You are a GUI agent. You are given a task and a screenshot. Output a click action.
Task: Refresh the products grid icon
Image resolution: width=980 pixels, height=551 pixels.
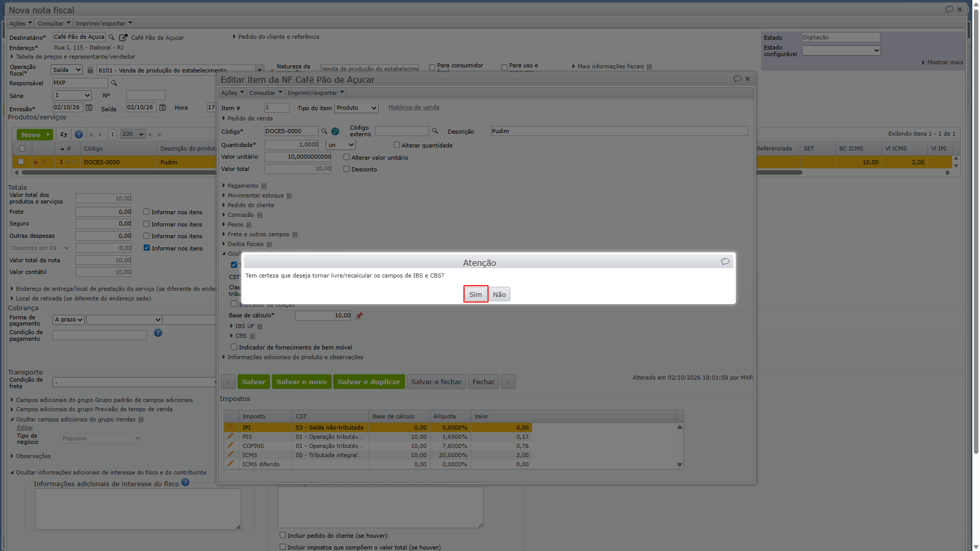point(63,135)
